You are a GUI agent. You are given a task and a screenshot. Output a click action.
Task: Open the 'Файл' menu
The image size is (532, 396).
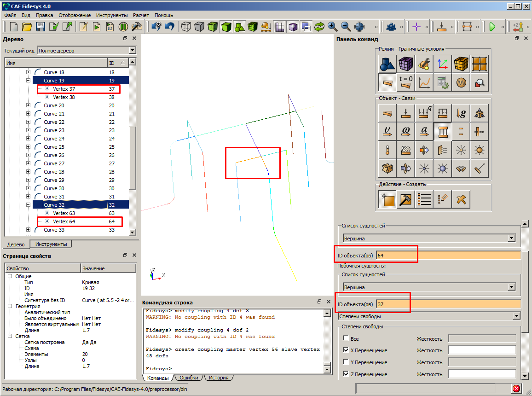pyautogui.click(x=10, y=15)
